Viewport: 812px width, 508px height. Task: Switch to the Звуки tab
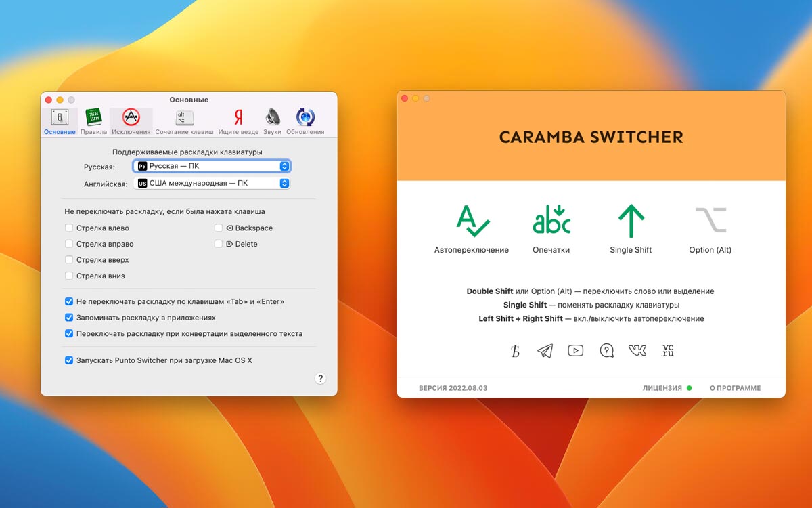coord(273,122)
